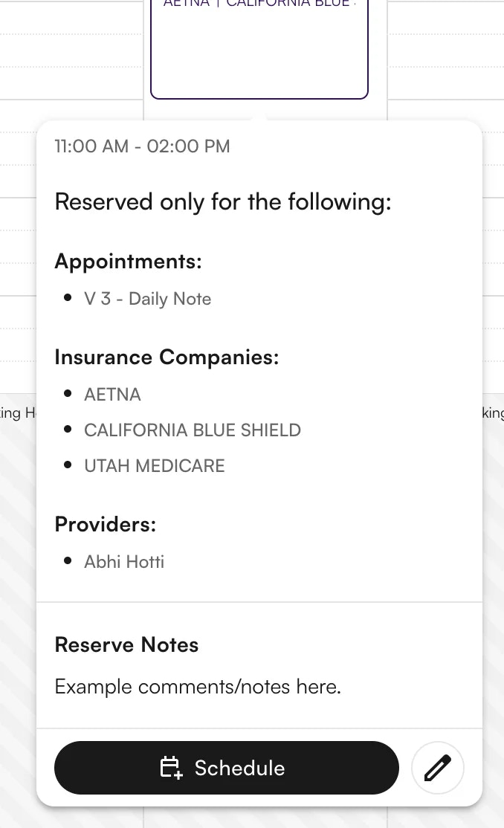Click the Schedule button
Viewport: 504px width, 828px height.
click(x=226, y=768)
